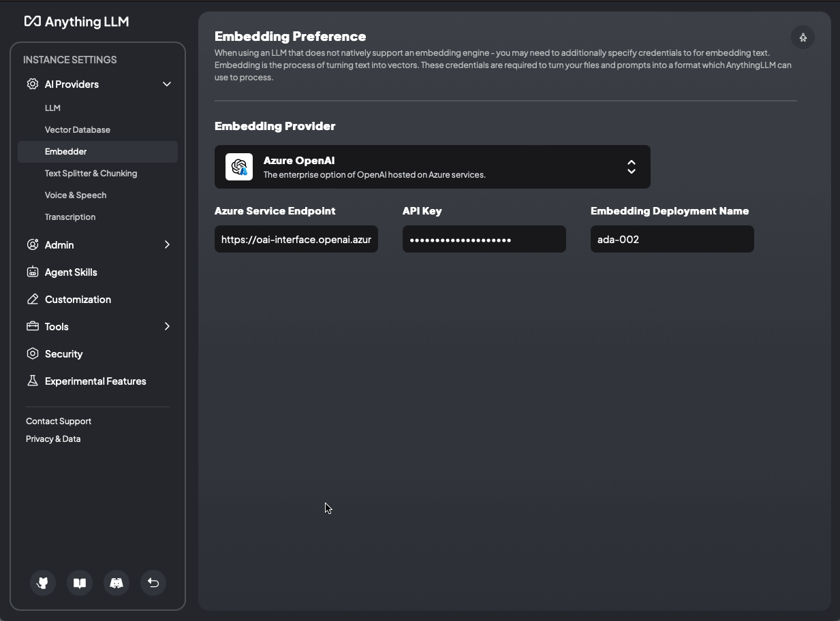This screenshot has width=840, height=621.
Task: Click the Embedding Preference heading
Action: click(290, 36)
